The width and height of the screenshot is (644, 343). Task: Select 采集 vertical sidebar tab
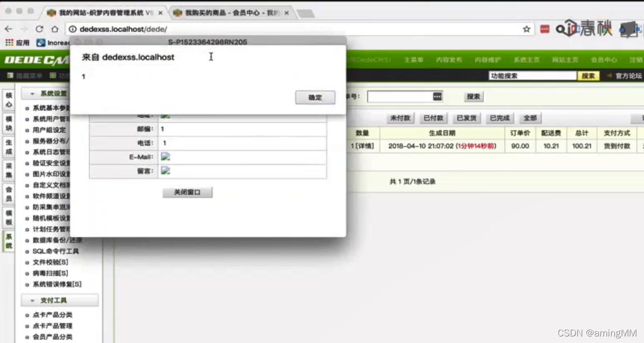click(9, 170)
